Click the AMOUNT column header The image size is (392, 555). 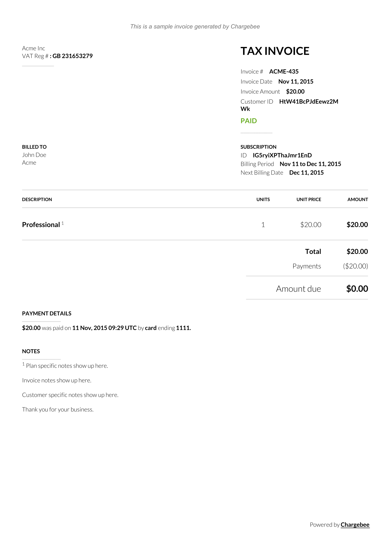pos(357,199)
